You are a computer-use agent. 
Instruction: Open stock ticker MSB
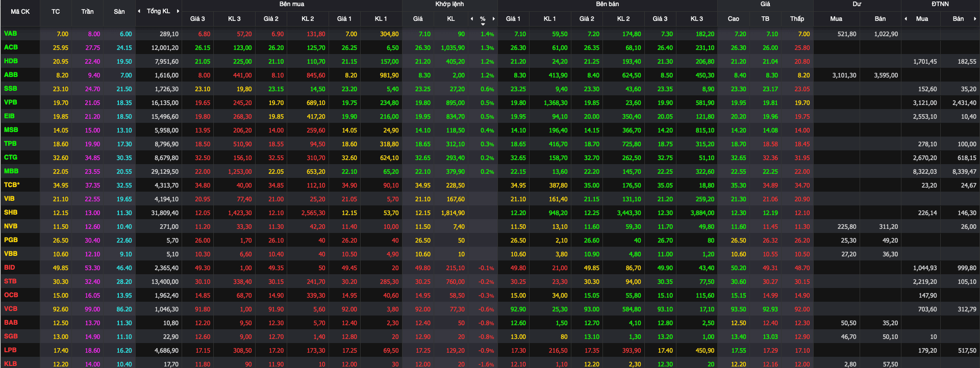pyautogui.click(x=11, y=130)
